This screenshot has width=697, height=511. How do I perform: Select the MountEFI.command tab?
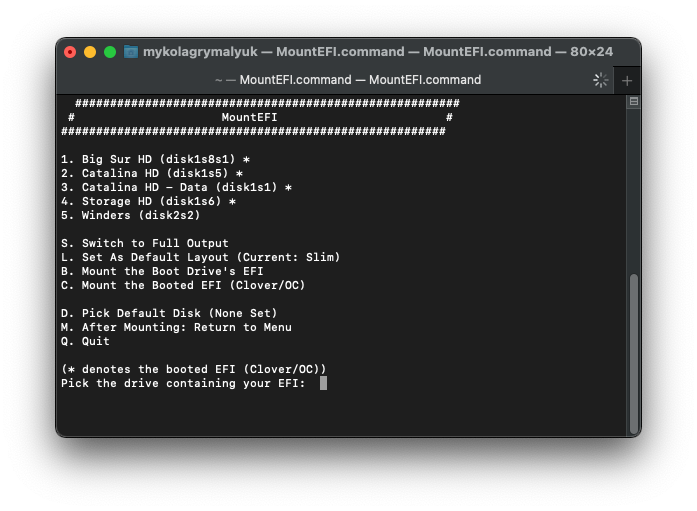click(x=348, y=80)
